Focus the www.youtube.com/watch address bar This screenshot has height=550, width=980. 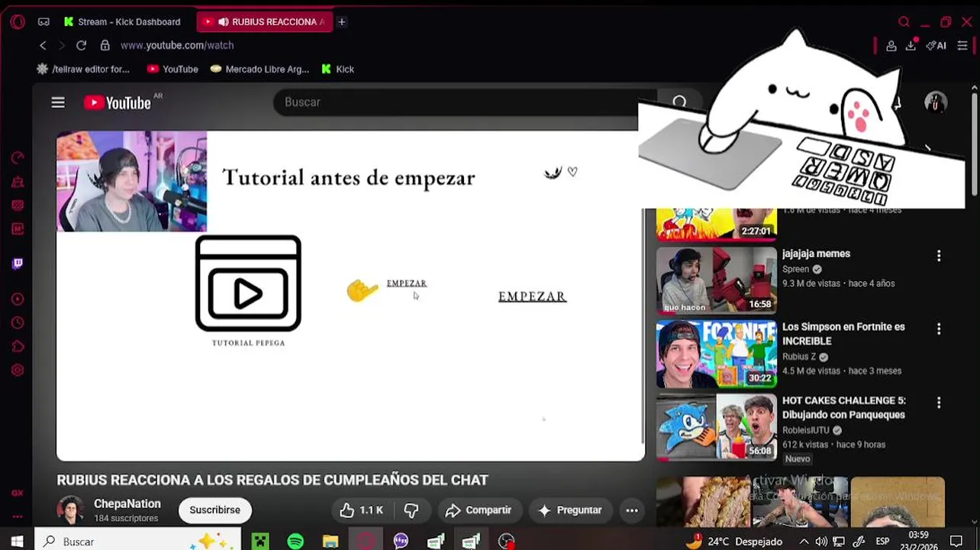[x=177, y=46]
